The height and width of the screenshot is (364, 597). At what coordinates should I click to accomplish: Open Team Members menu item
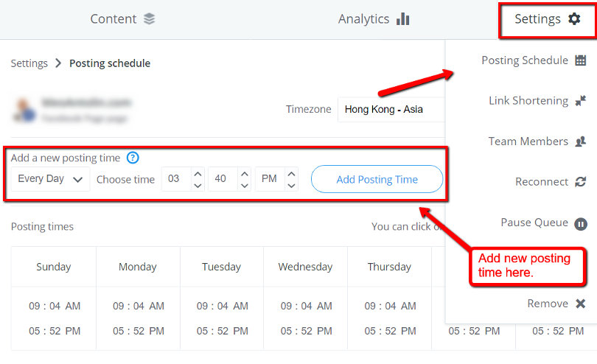point(537,141)
